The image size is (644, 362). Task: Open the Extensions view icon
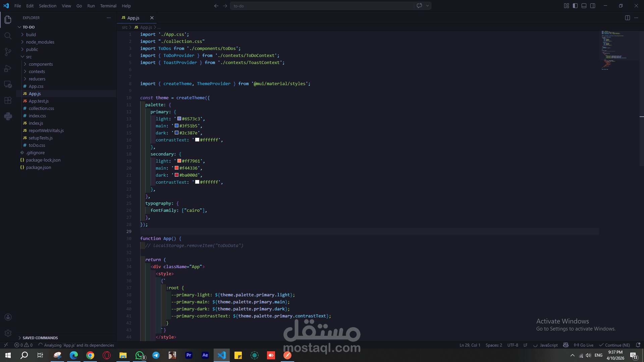pyautogui.click(x=8, y=101)
